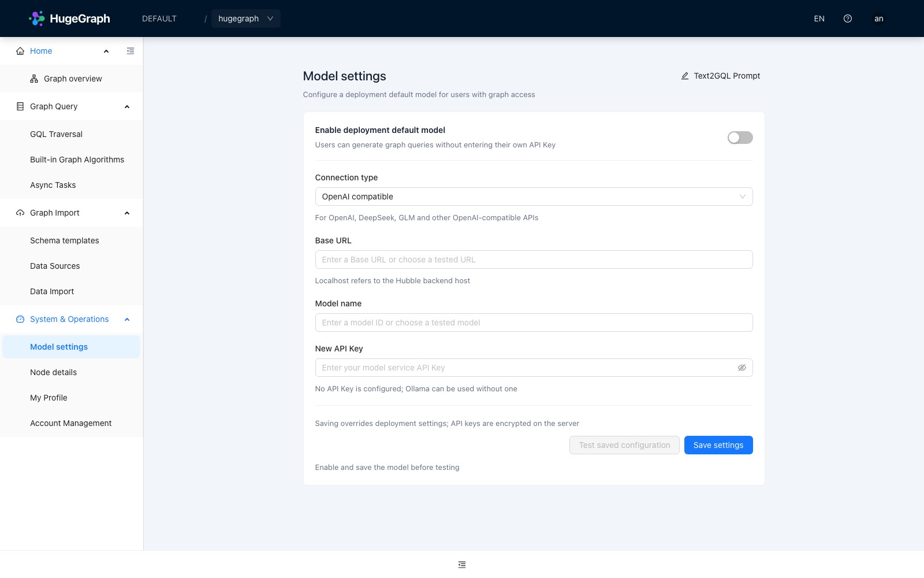Open the Text2GQL Prompt link
This screenshot has height=578, width=924.
(721, 76)
